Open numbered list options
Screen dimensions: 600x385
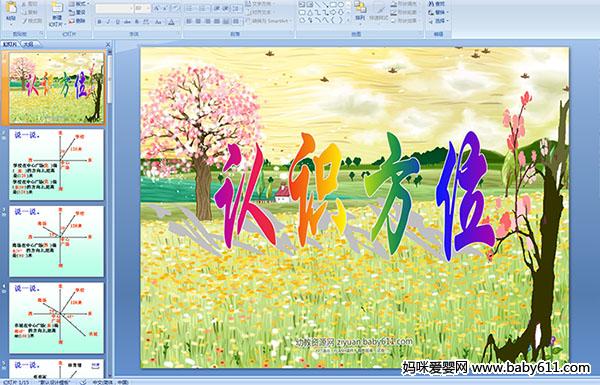204,8
